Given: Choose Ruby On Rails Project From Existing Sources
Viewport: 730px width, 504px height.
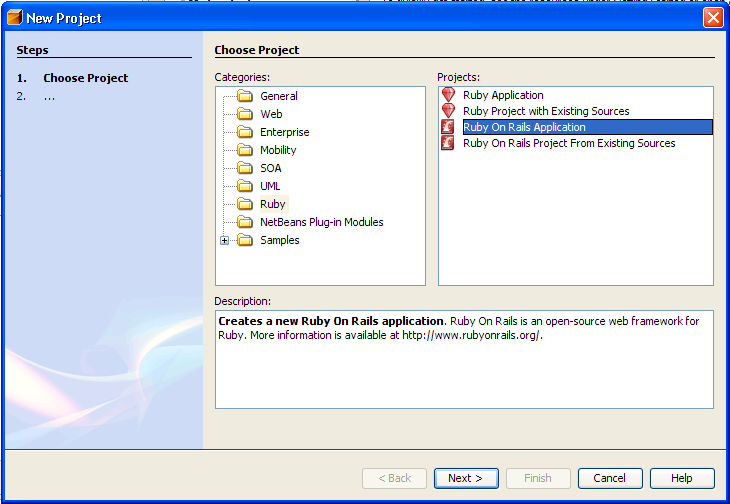Looking at the screenshot, I should 569,143.
